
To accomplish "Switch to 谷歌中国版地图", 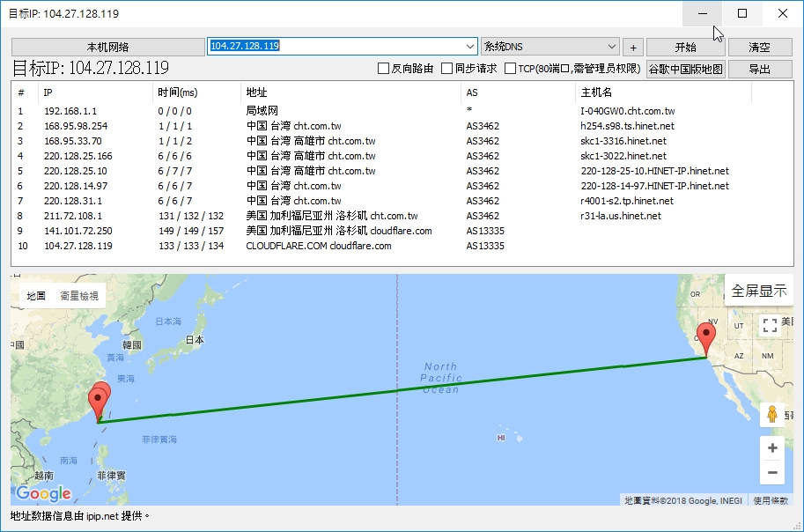I will pyautogui.click(x=685, y=69).
